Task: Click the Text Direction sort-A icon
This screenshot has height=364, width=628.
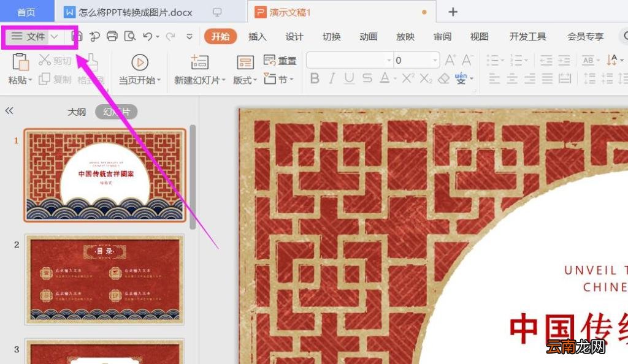Action: [611, 60]
